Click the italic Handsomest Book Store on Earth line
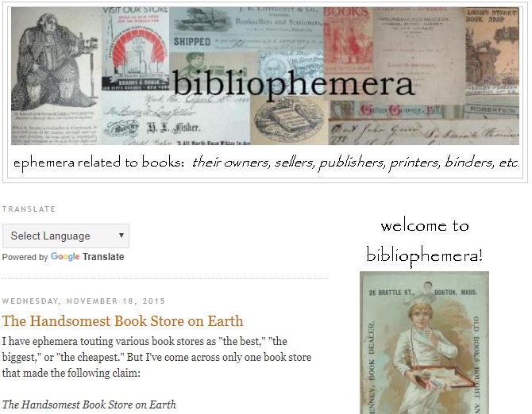Screen dimensions: 532x414 pos(89,404)
